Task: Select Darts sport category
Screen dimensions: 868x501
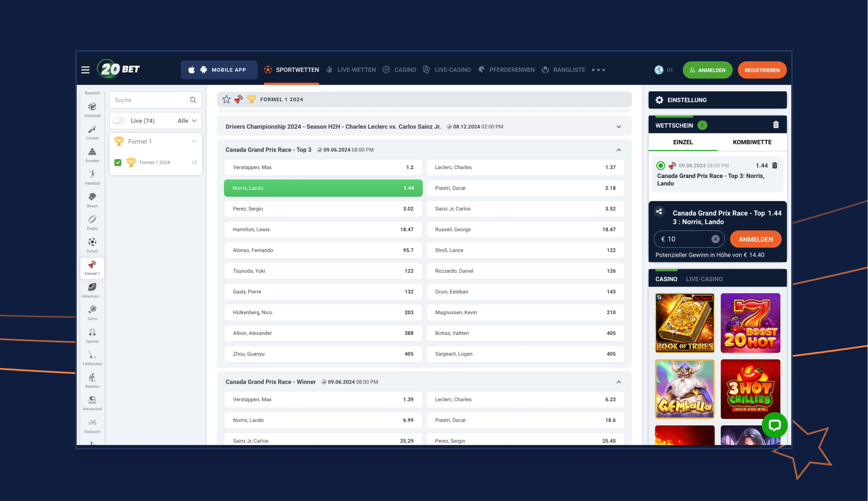Action: [x=92, y=313]
